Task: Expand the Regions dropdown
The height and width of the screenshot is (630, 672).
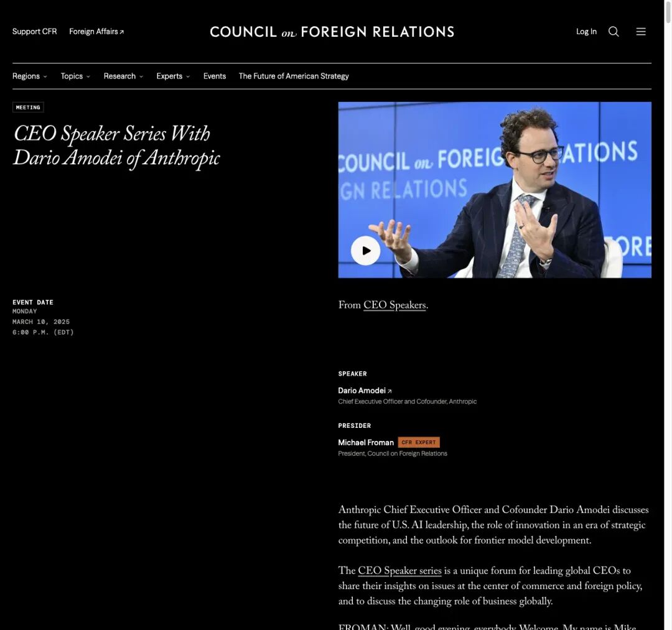Action: pos(30,76)
